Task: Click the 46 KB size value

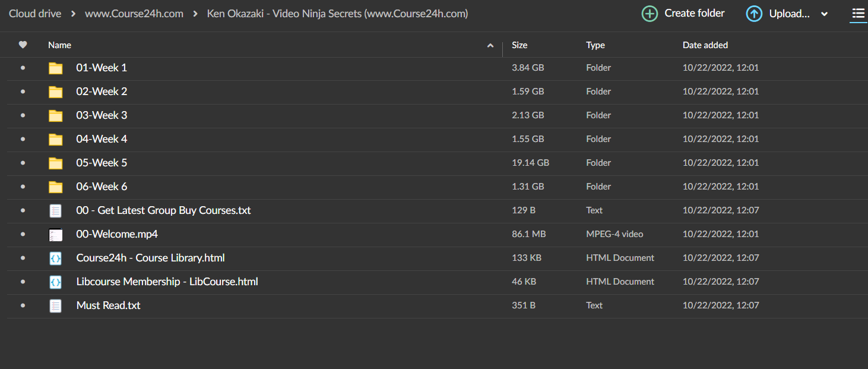Action: click(524, 282)
